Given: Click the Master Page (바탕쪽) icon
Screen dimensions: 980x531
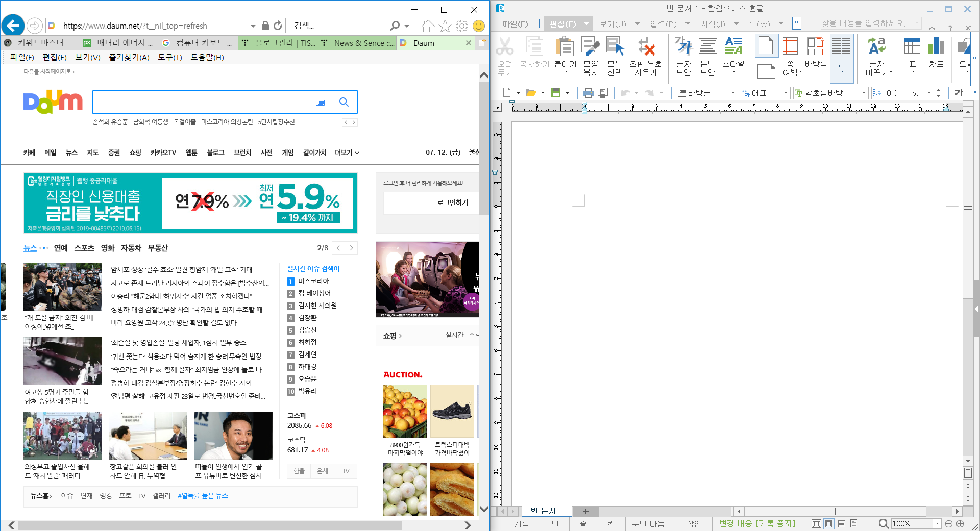Looking at the screenshot, I should coord(816,47).
